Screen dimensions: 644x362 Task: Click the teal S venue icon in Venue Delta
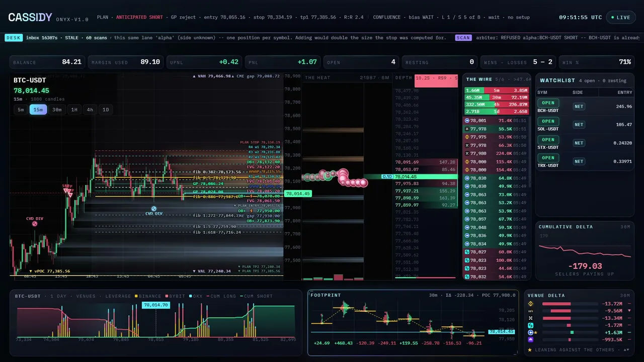530,325
